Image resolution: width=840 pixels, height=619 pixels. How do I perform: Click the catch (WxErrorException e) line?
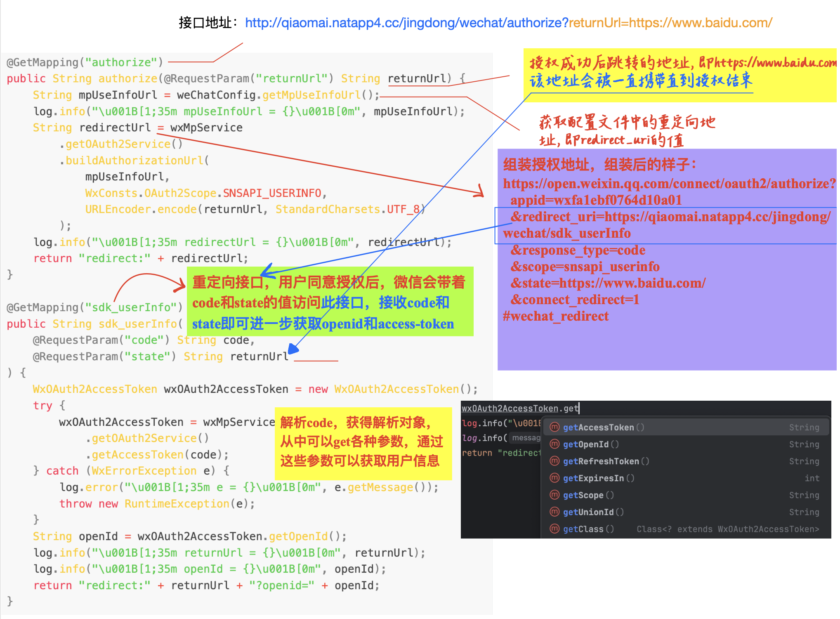click(131, 470)
